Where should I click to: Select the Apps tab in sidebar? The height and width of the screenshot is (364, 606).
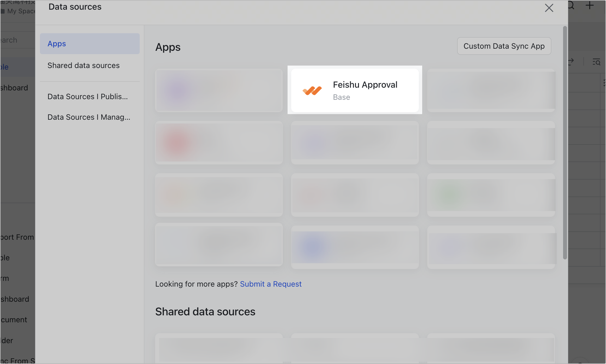90,44
